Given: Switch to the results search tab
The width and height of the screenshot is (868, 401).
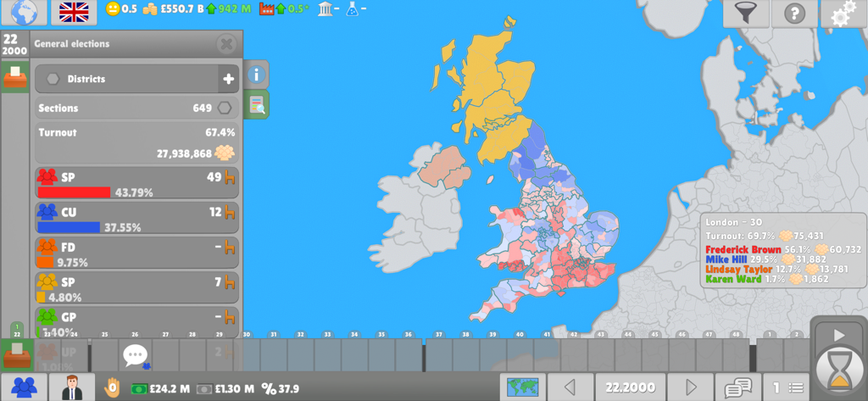Looking at the screenshot, I should (257, 105).
